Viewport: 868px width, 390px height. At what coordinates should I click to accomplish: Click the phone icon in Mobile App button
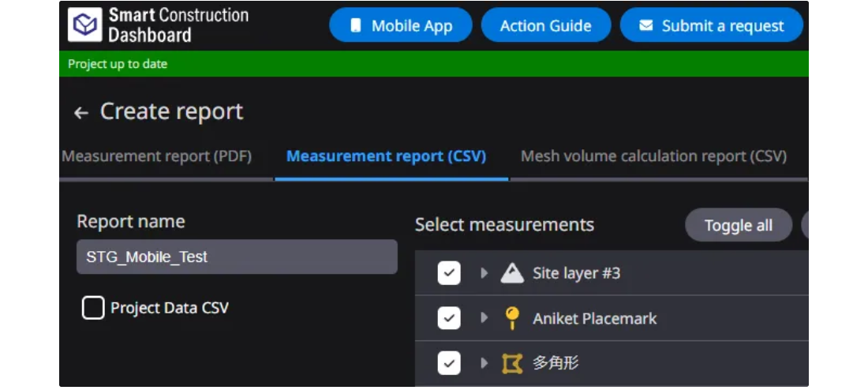coord(355,26)
